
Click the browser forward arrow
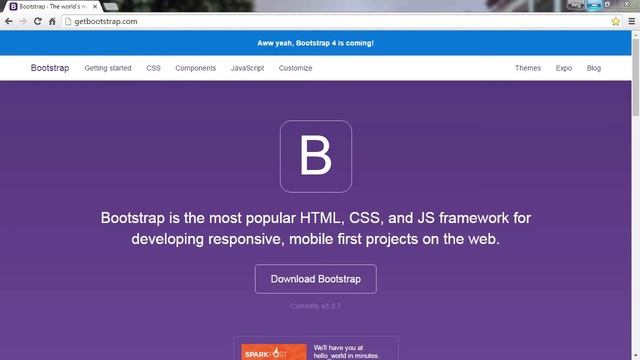click(x=23, y=21)
